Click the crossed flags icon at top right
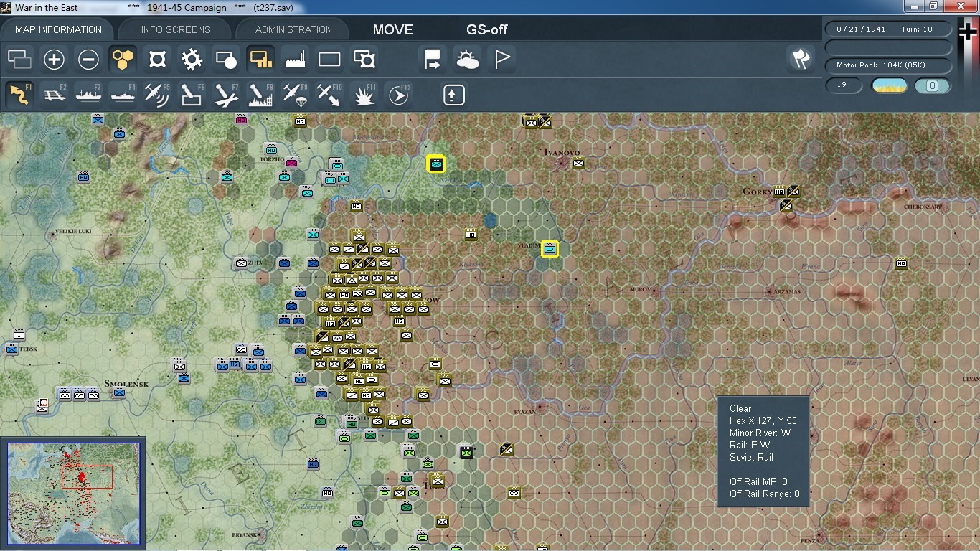Screen dimensions: 980x551 801,60
